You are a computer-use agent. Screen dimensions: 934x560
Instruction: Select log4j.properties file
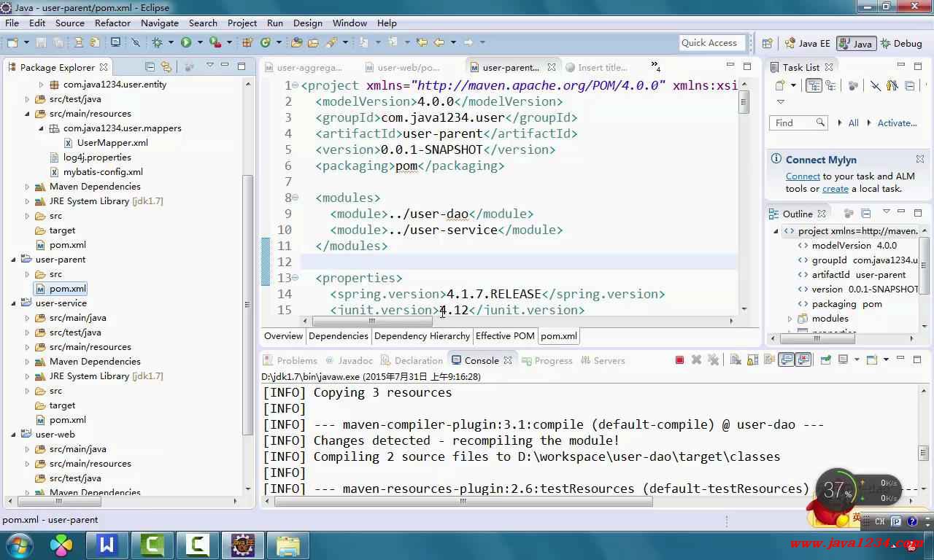click(x=97, y=157)
